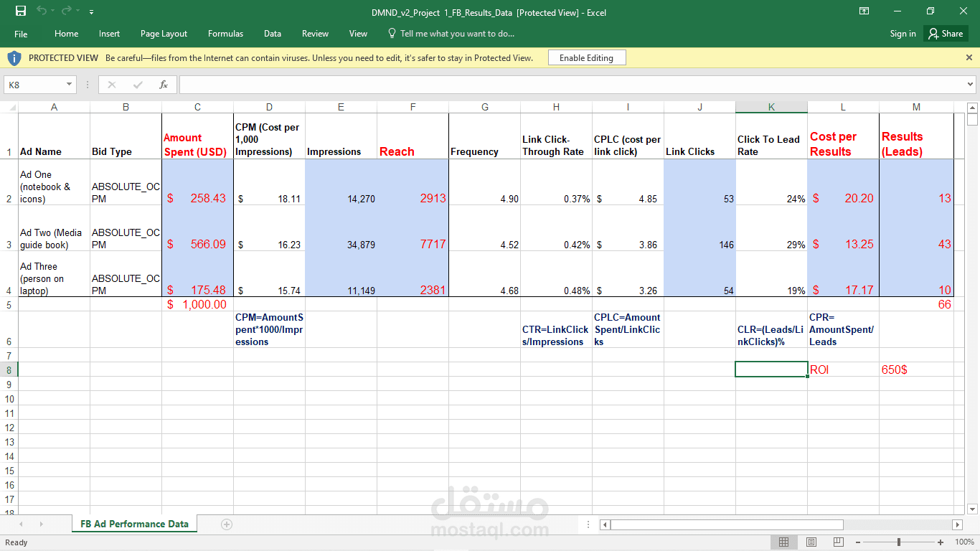This screenshot has width=980, height=551.
Task: Open the Page Layout tab
Action: (x=164, y=34)
